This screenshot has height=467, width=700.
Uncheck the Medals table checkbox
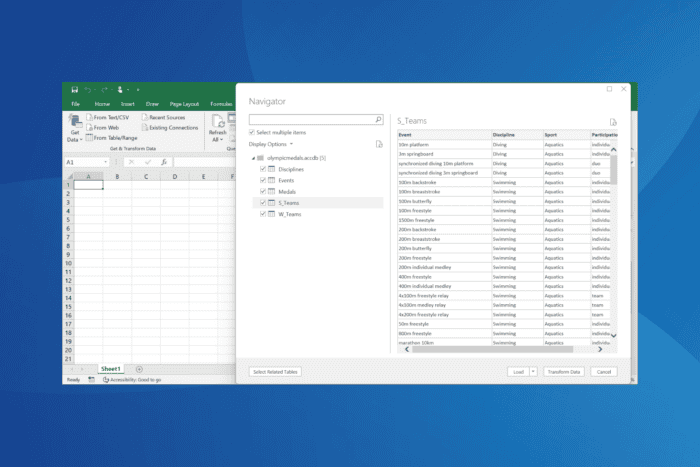[x=263, y=191]
